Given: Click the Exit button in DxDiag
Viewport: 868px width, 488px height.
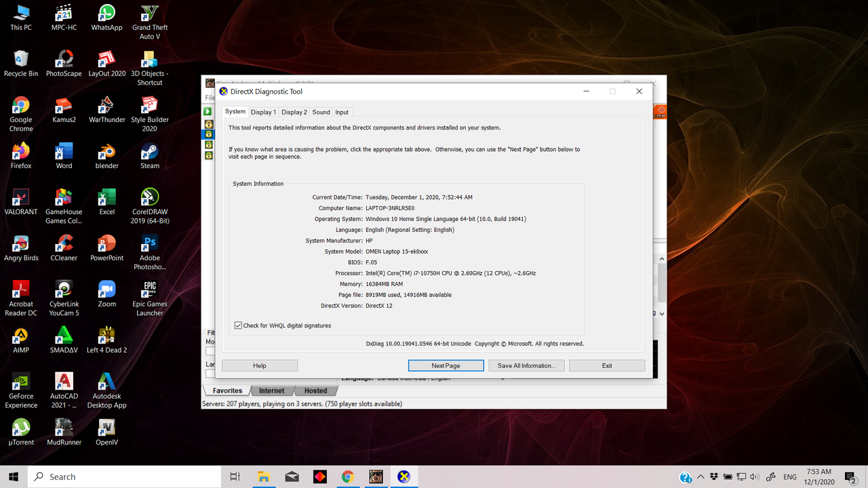Looking at the screenshot, I should pyautogui.click(x=607, y=365).
